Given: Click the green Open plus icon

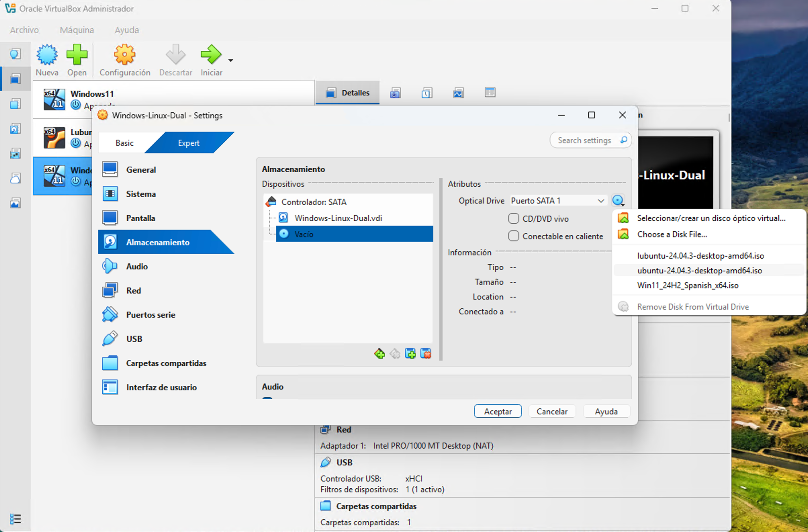Looking at the screenshot, I should click(x=77, y=54).
